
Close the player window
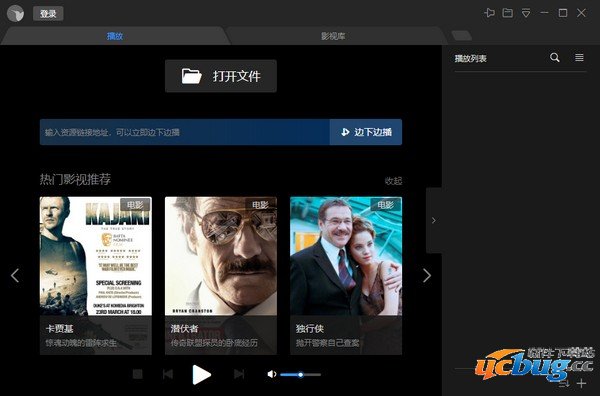(x=581, y=13)
